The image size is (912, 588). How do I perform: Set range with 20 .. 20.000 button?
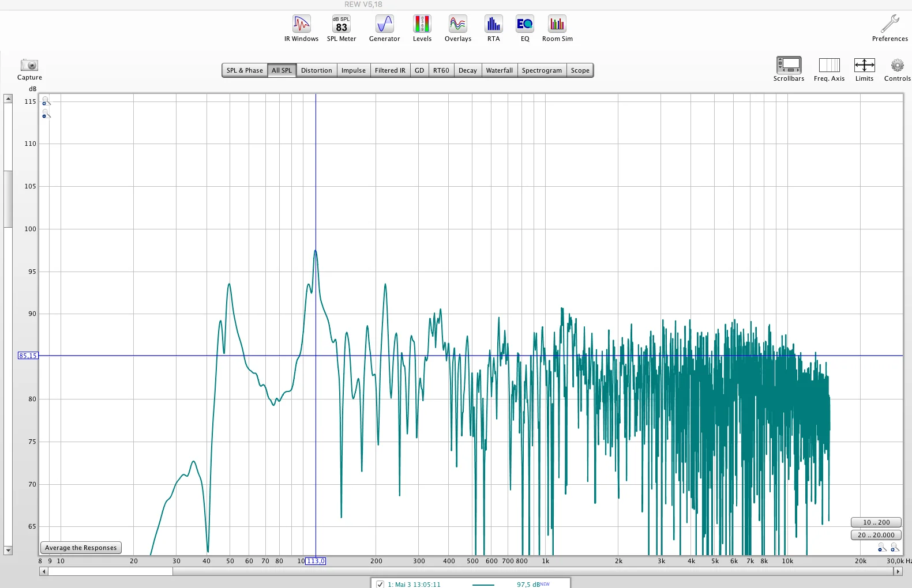(876, 535)
